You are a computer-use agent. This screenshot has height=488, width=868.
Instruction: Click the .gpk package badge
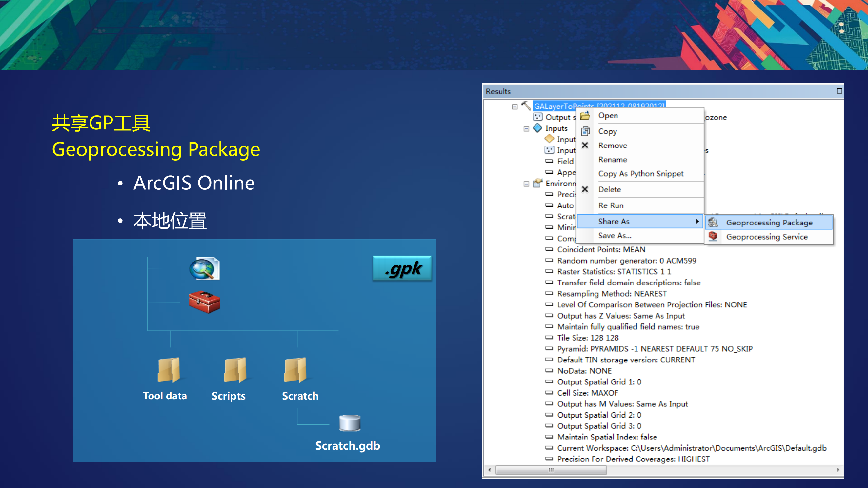(402, 268)
